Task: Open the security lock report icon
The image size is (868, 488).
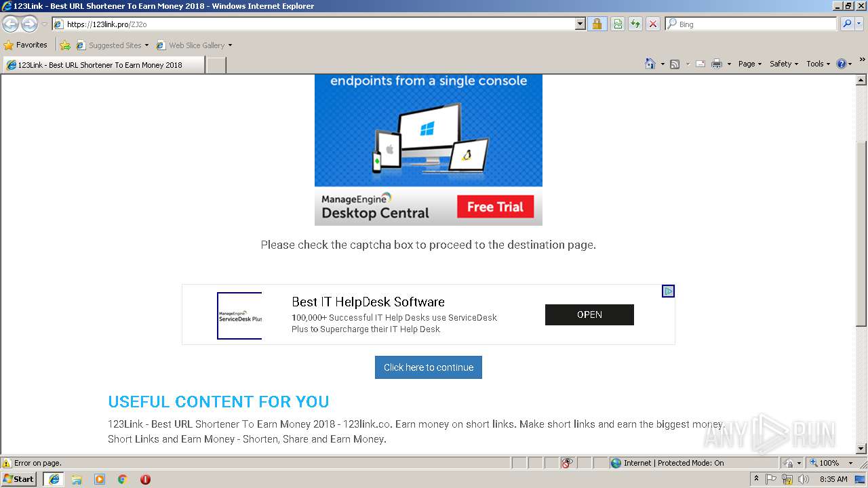Action: 597,24
